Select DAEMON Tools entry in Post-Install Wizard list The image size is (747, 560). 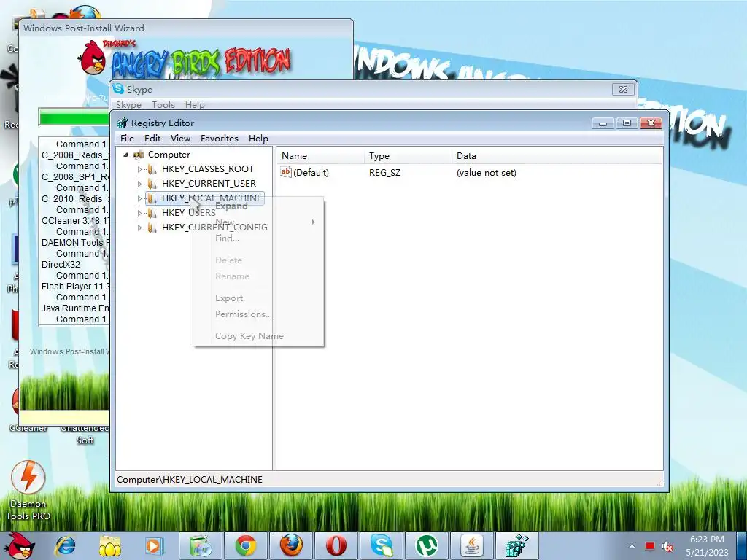click(x=75, y=242)
